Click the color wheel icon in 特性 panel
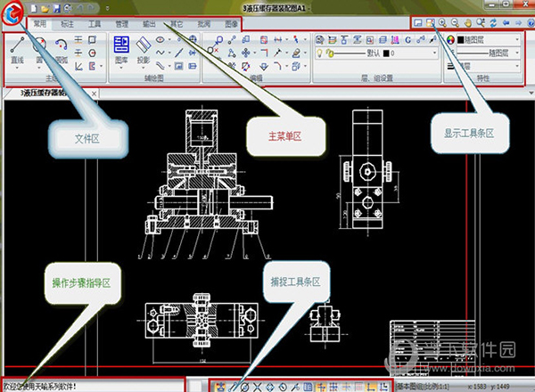Screen dimensions: 535x392 click(x=449, y=40)
